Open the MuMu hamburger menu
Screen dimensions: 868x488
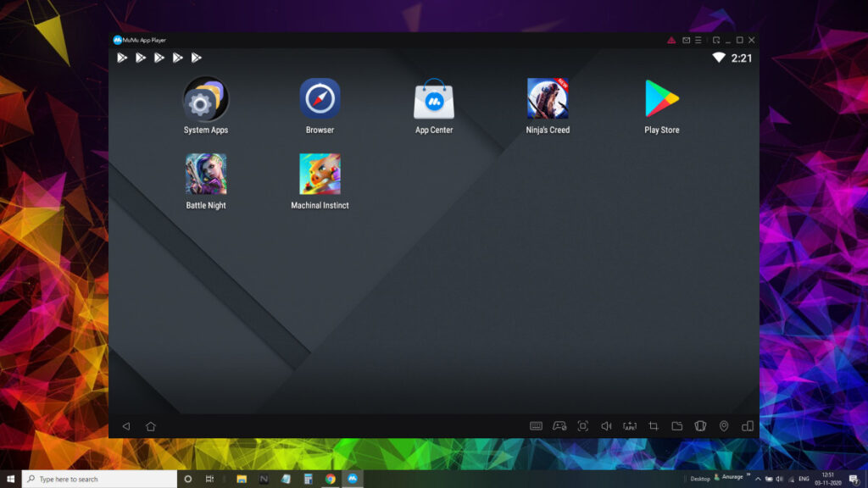click(698, 39)
